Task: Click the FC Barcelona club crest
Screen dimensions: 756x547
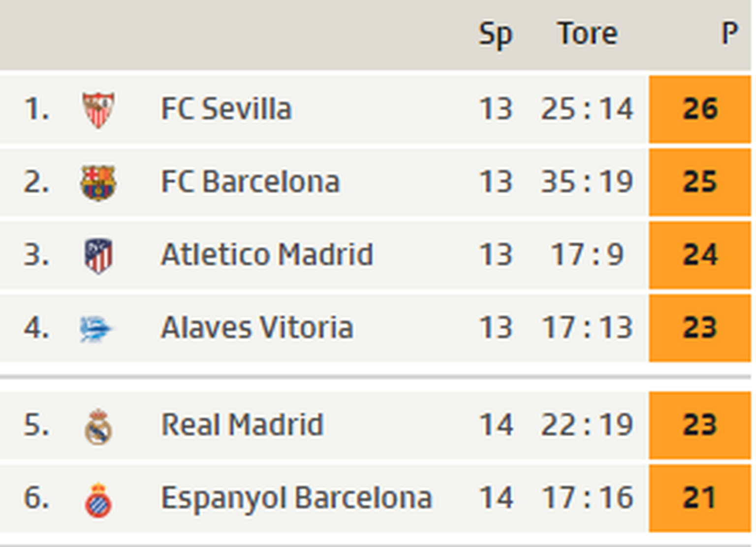Action: (98, 183)
